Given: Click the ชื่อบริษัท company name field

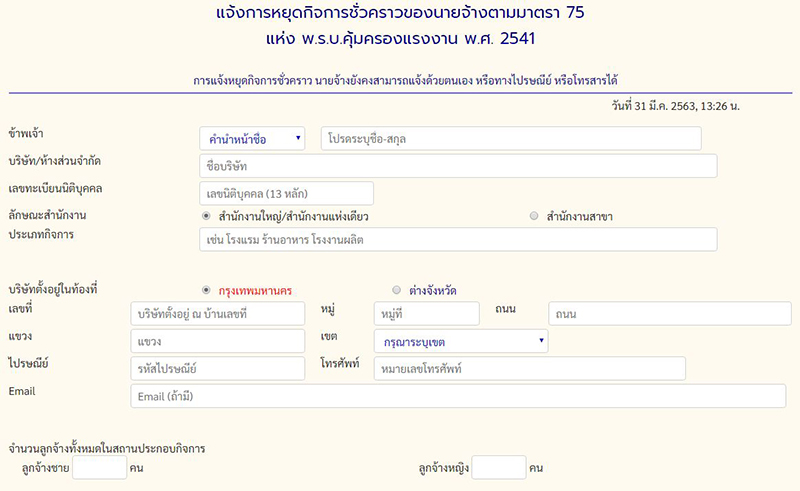Looking at the screenshot, I should tap(458, 166).
